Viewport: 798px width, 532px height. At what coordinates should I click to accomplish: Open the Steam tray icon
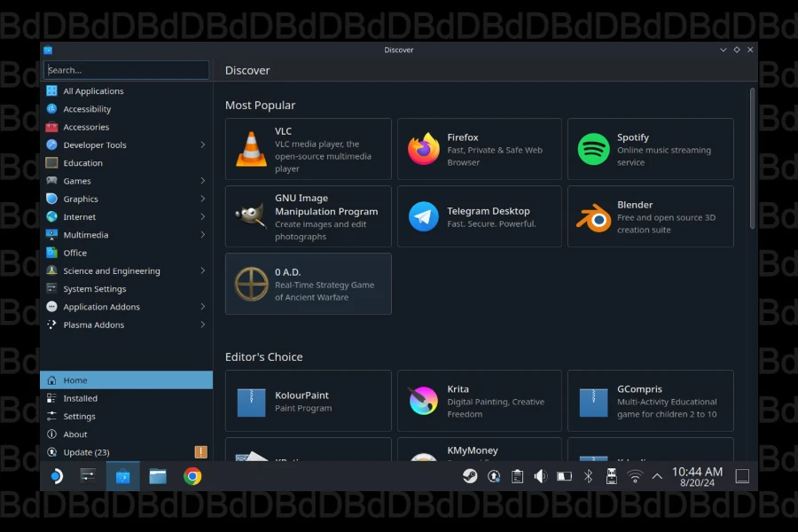tap(470, 476)
